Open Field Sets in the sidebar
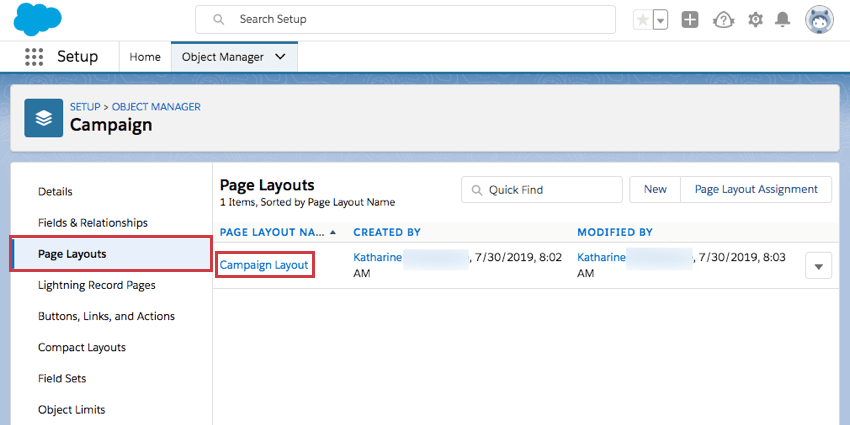The width and height of the screenshot is (850, 425). [62, 378]
